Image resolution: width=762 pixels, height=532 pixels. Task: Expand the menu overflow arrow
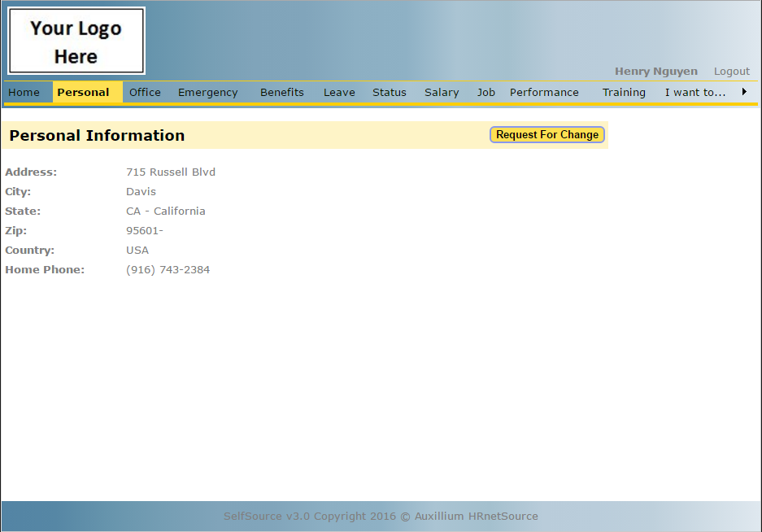tap(744, 92)
